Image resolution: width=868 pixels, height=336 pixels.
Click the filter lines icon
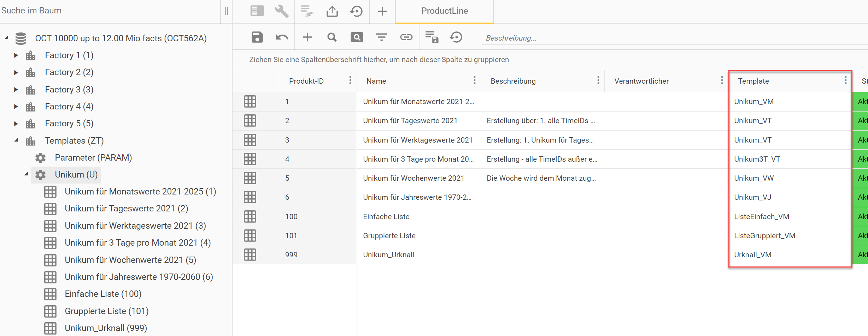click(381, 37)
